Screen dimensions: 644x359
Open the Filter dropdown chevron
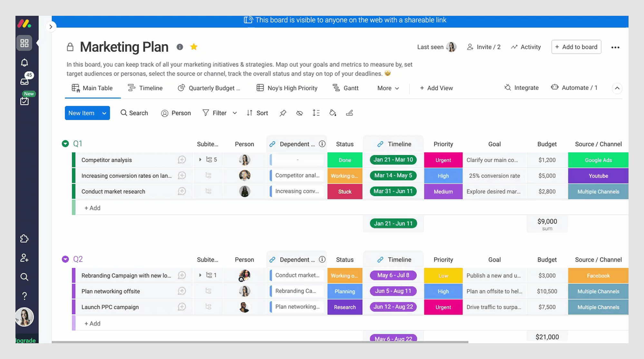coord(235,113)
